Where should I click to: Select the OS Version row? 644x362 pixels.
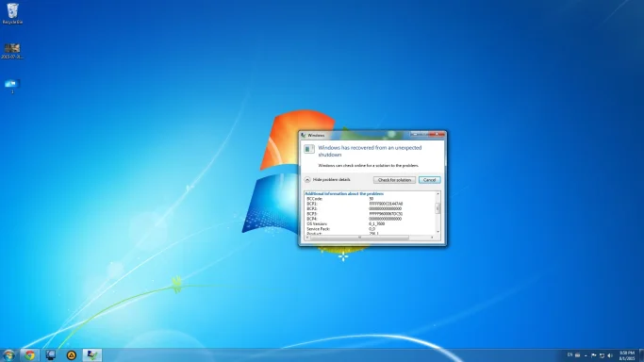[346, 224]
